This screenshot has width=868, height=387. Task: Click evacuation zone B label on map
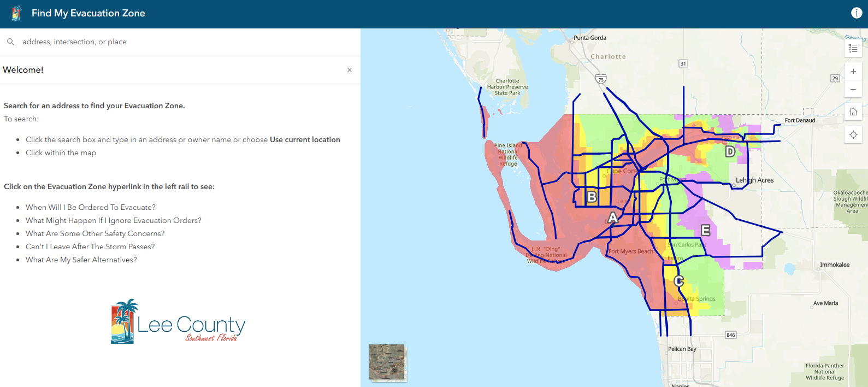click(592, 197)
